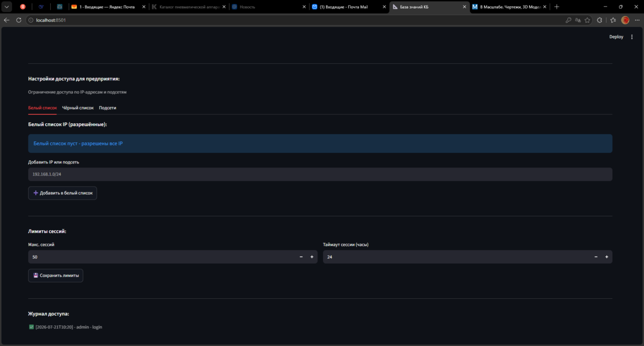Click the Макс. сессий number field
This screenshot has width=644, height=346.
click(x=162, y=257)
